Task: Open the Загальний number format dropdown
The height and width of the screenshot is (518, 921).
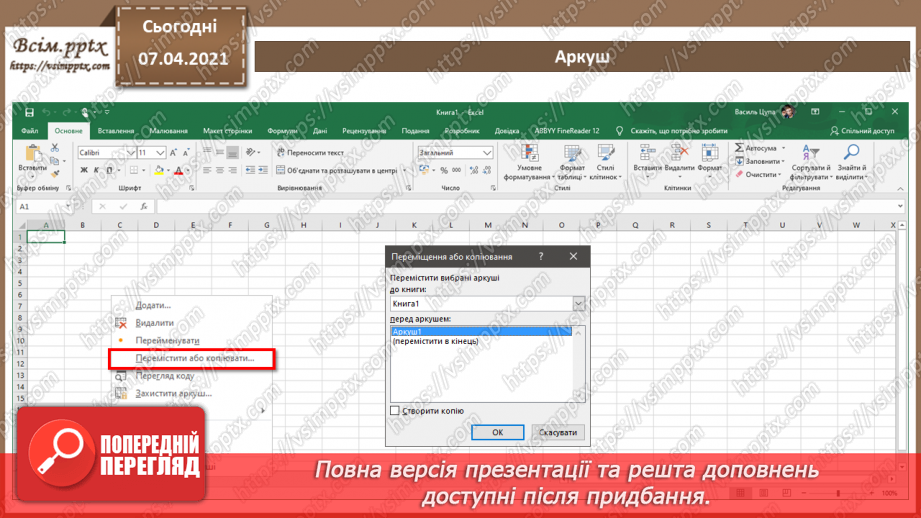Action: [x=487, y=153]
